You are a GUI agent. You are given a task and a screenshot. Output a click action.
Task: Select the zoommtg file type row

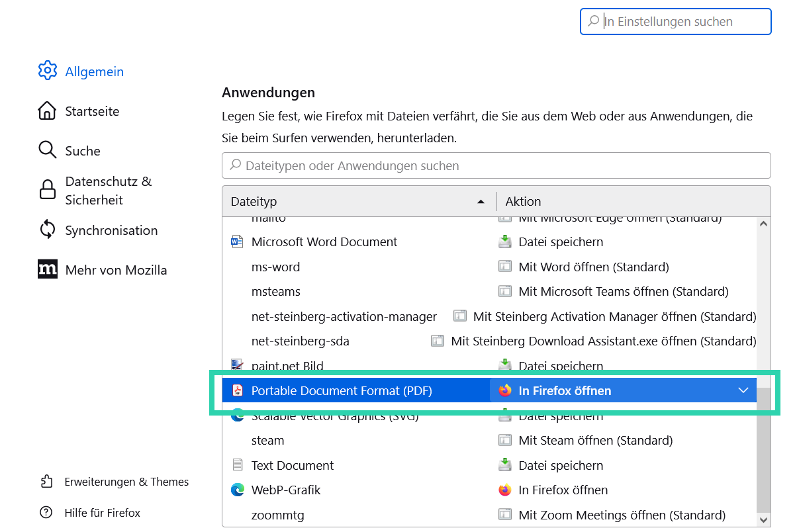click(278, 515)
